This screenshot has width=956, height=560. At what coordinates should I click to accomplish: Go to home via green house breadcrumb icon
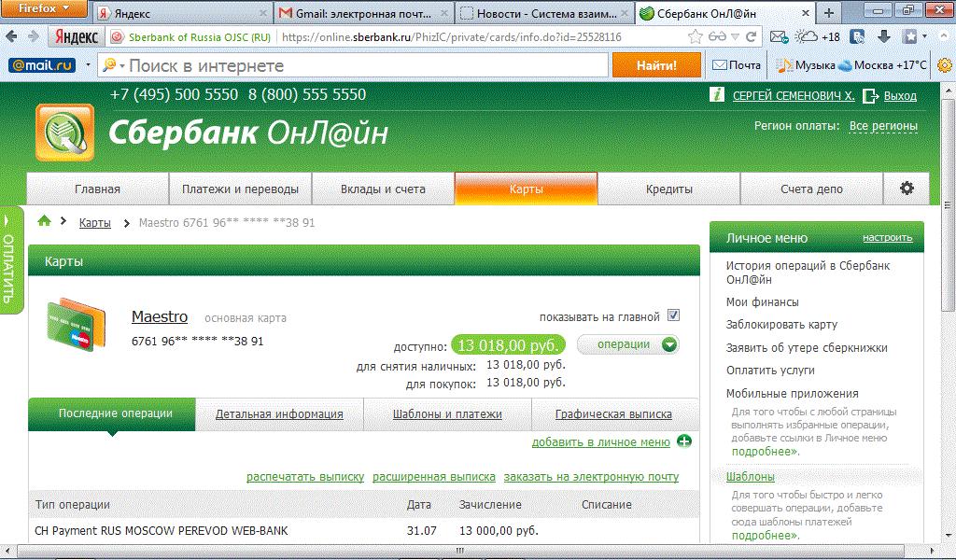click(44, 221)
